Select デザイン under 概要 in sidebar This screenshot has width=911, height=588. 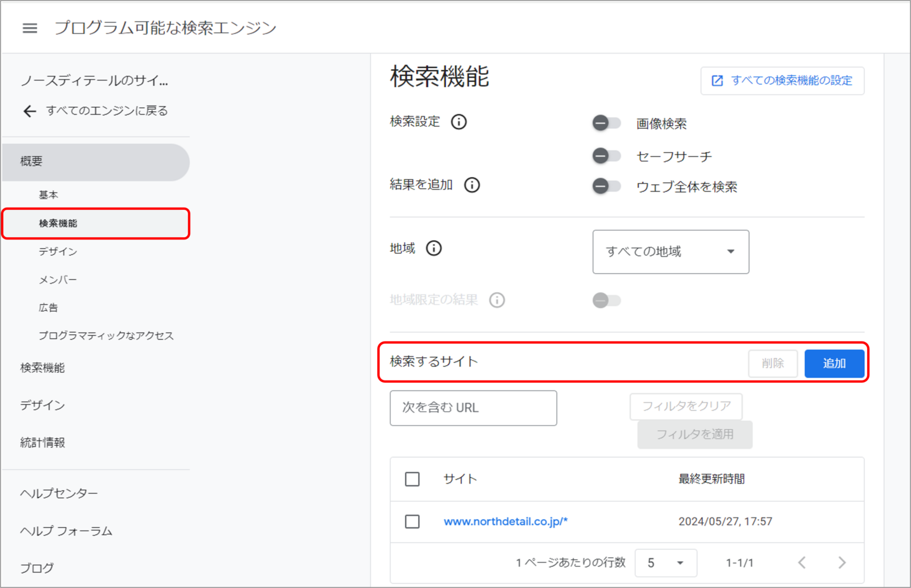click(x=58, y=251)
